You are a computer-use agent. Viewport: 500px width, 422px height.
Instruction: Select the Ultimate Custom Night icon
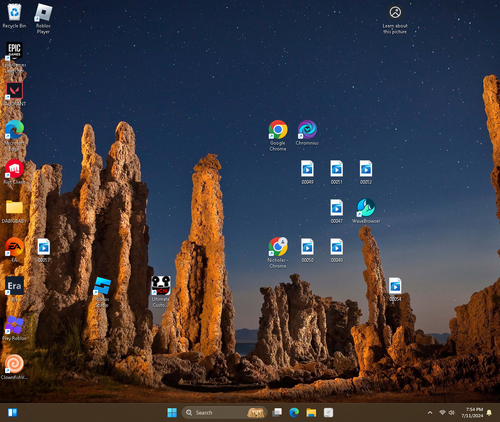point(161,292)
